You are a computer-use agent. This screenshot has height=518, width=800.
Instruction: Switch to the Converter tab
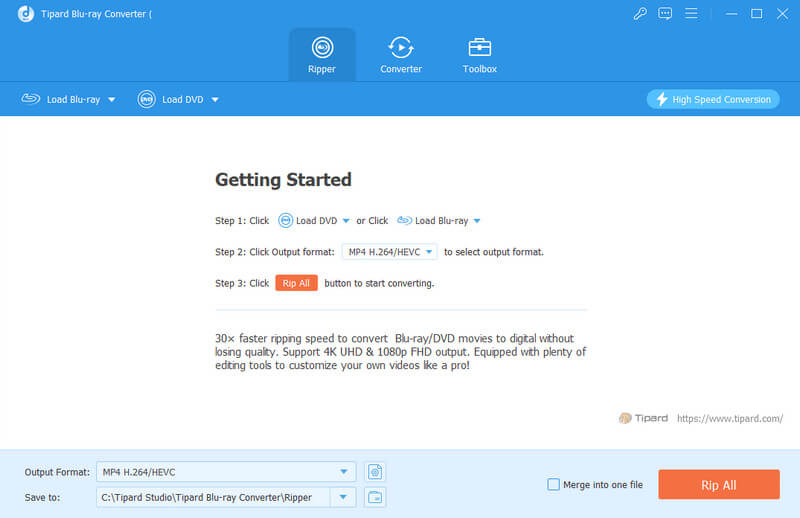401,55
